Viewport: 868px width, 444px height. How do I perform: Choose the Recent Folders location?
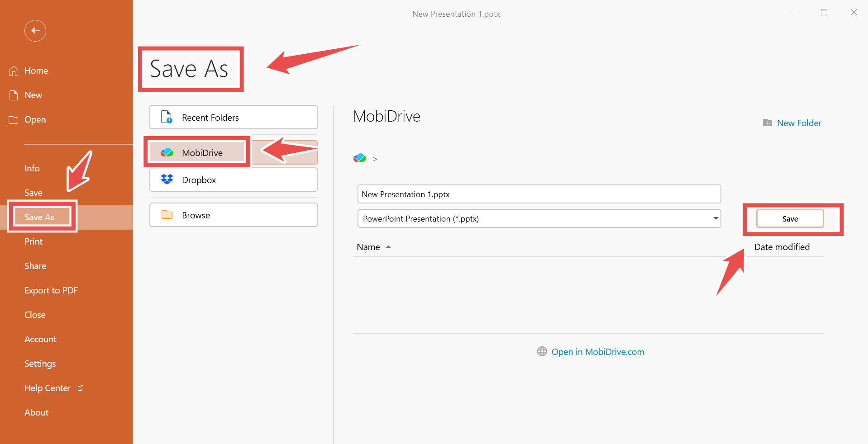(234, 118)
